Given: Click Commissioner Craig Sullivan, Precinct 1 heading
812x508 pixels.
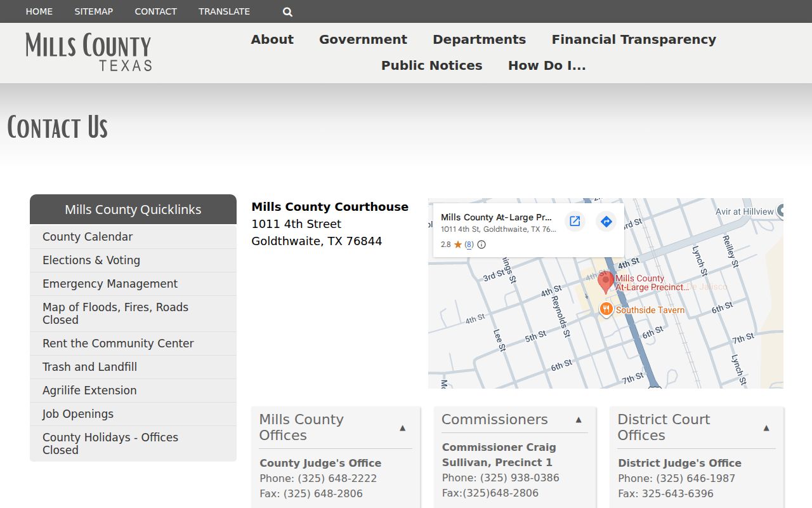Looking at the screenshot, I should pos(499,455).
